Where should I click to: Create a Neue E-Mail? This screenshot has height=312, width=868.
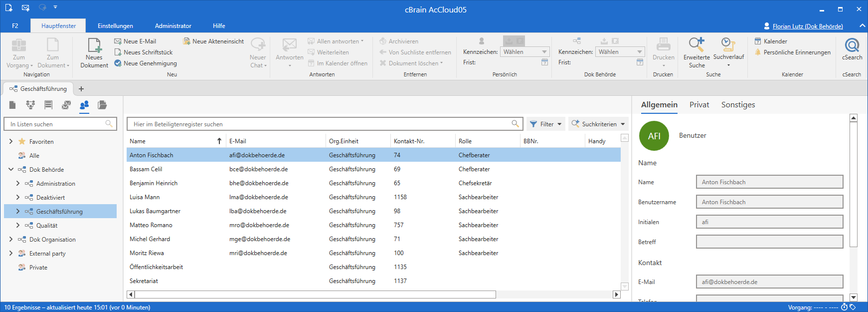tap(139, 41)
